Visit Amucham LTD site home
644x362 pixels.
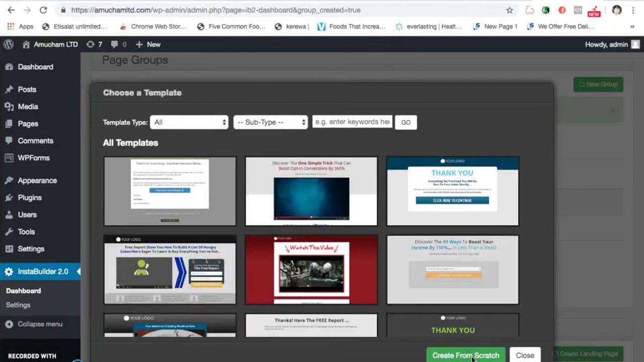50,44
